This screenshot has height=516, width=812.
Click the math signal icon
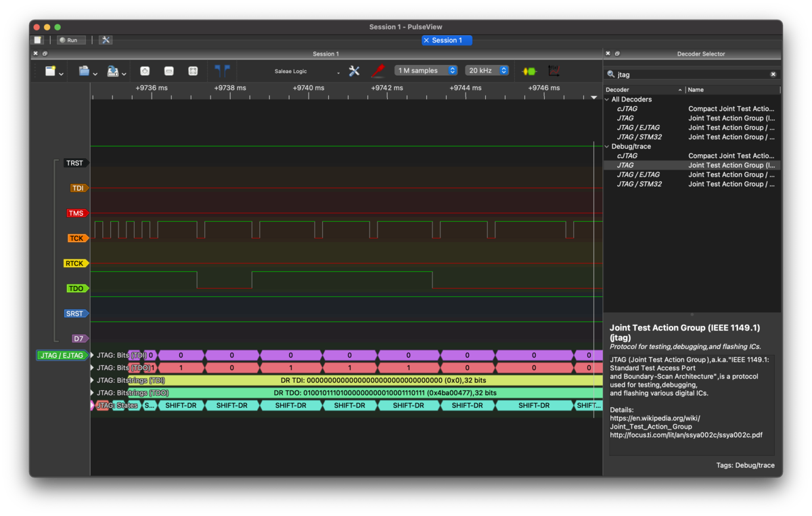coord(554,71)
